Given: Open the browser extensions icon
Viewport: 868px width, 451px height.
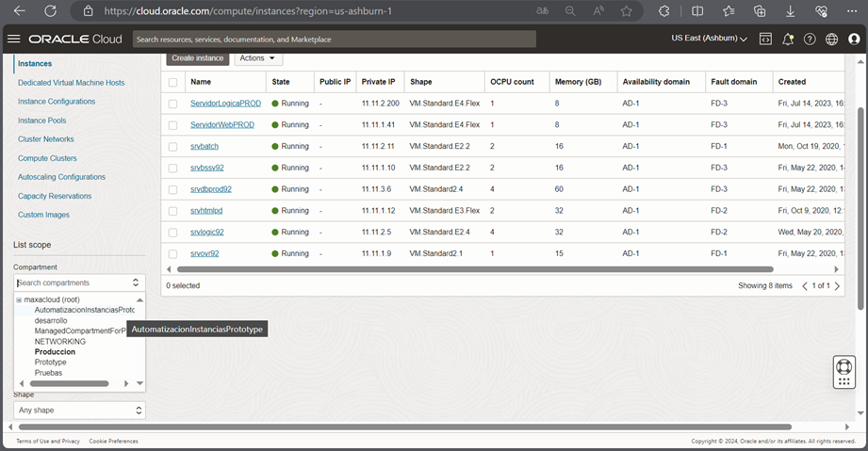Looking at the screenshot, I should [x=663, y=11].
